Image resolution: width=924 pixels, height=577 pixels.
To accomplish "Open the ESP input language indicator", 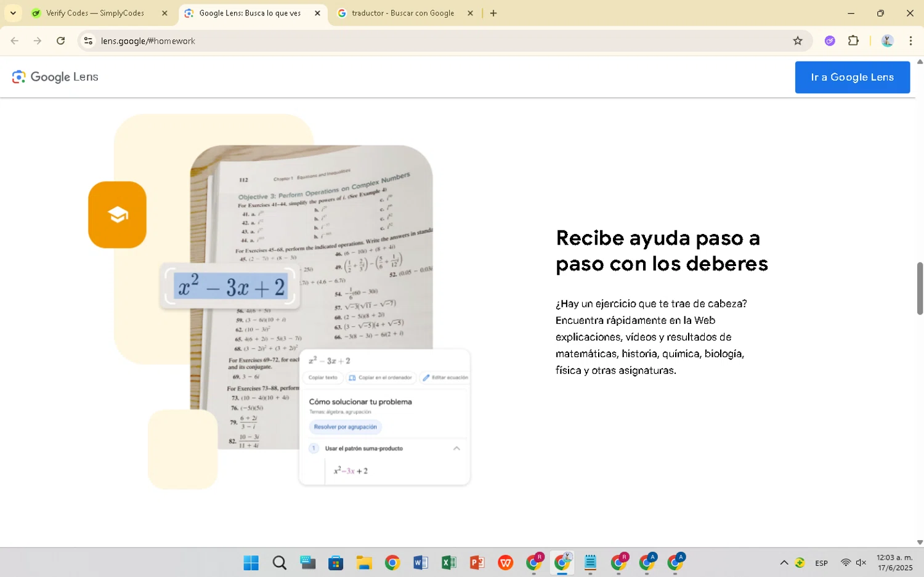I will (821, 563).
